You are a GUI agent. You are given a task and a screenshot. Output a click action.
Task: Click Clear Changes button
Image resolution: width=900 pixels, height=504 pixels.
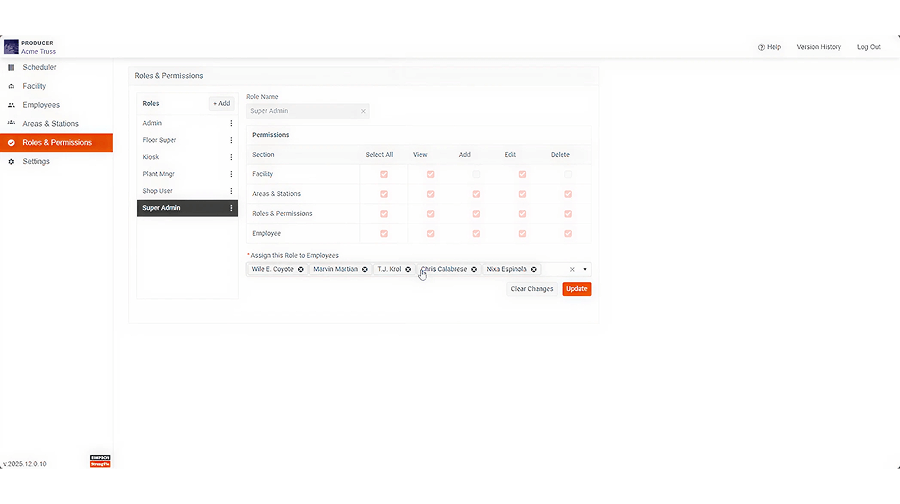[532, 289]
